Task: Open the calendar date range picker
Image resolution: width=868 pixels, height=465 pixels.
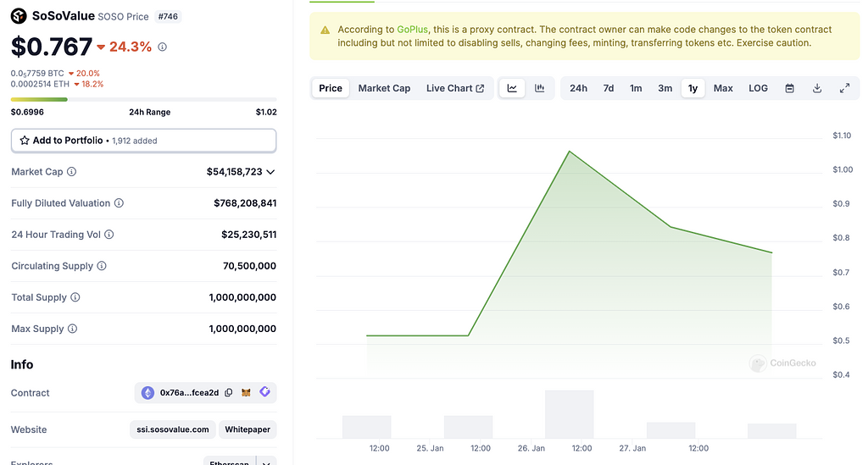Action: (x=789, y=88)
